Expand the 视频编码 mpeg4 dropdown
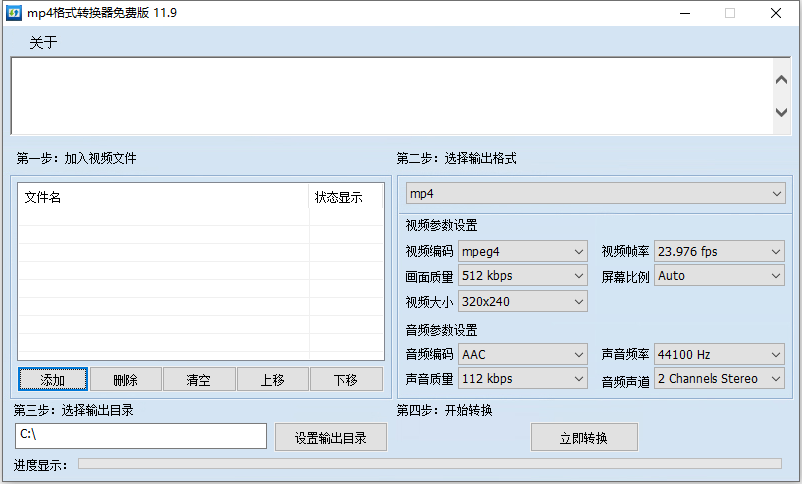This screenshot has width=802, height=484. coord(523,251)
